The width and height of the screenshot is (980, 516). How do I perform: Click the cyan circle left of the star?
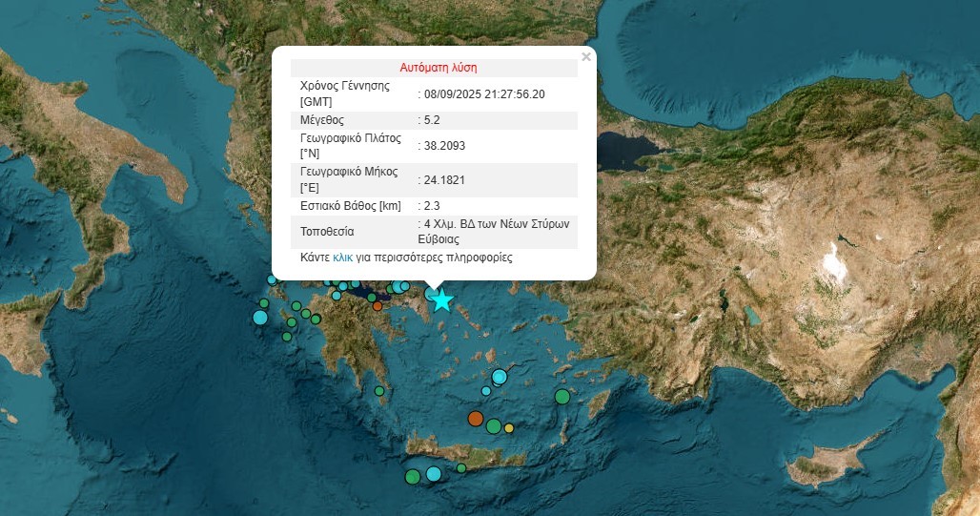click(430, 294)
